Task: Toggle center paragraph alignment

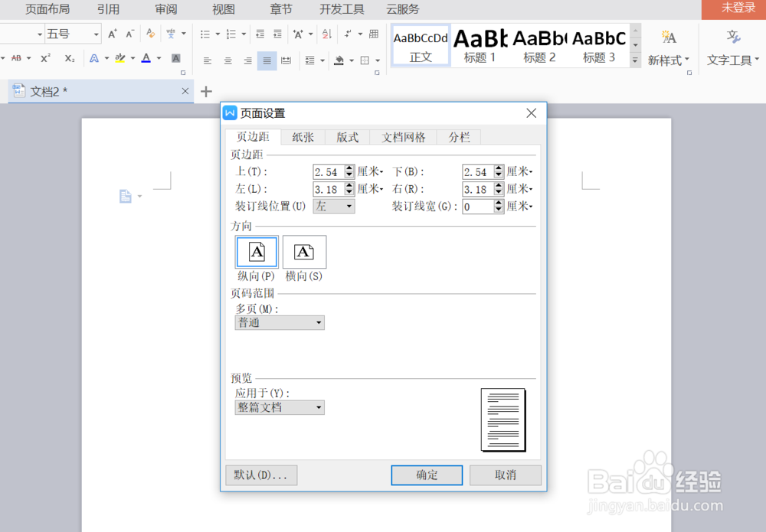Action: tap(228, 60)
